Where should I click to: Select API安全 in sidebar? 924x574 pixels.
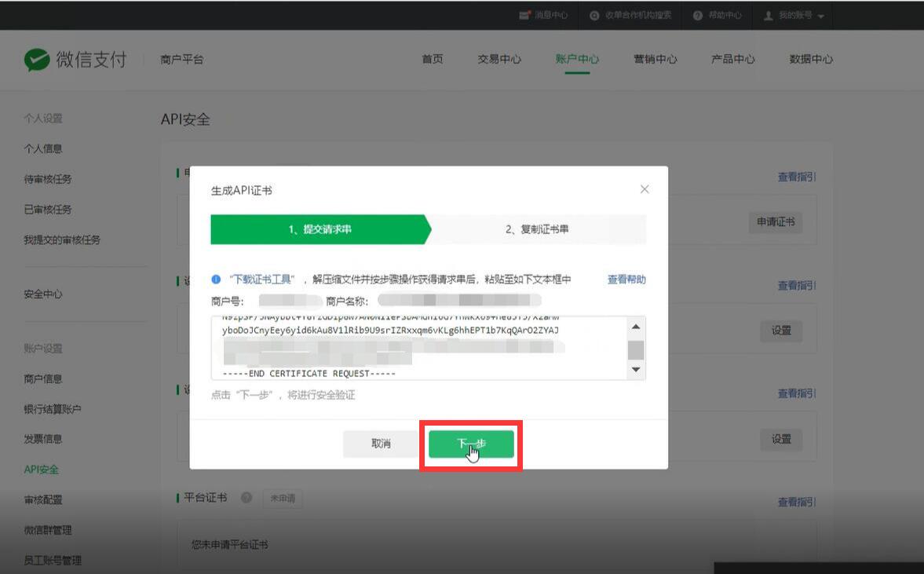click(42, 470)
